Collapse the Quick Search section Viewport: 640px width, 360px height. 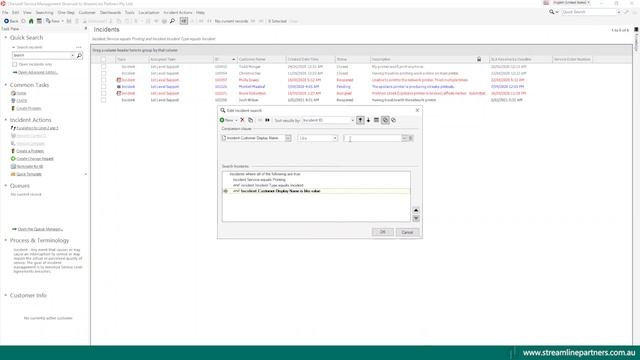6,38
